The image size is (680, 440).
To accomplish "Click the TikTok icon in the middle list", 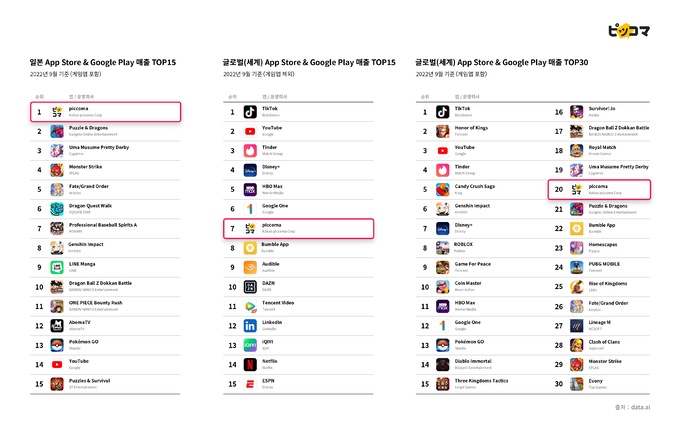I will click(250, 112).
